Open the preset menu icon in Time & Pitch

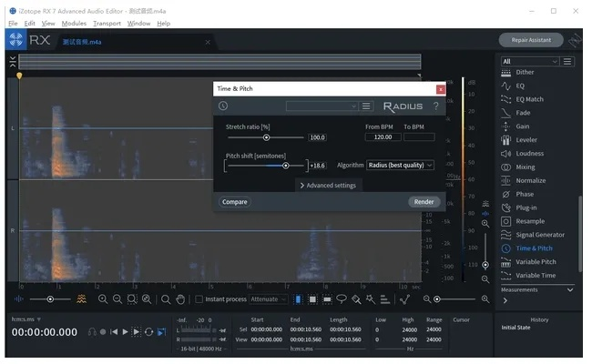tap(366, 106)
